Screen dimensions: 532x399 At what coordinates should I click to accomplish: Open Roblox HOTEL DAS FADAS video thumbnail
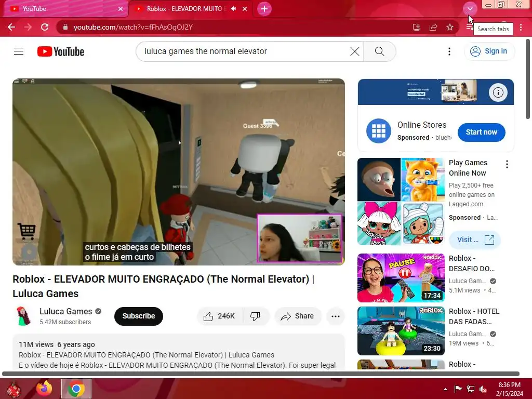click(401, 331)
